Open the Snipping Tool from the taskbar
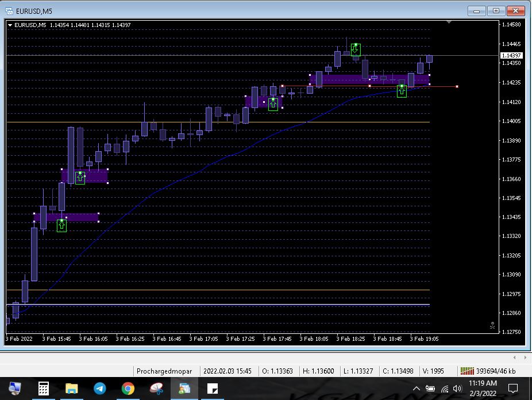Image resolution: width=532 pixels, height=400 pixels. [156, 389]
